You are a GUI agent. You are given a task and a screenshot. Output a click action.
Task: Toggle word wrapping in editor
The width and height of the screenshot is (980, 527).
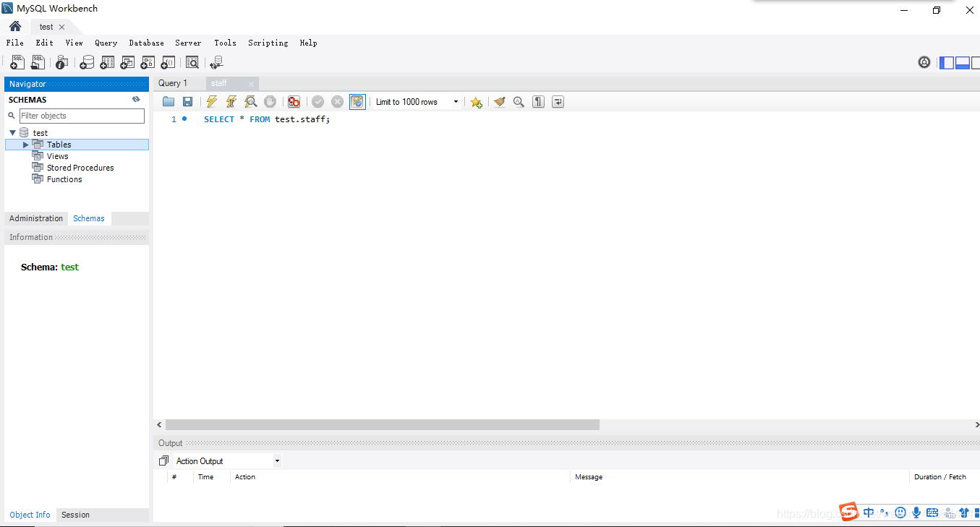[558, 102]
